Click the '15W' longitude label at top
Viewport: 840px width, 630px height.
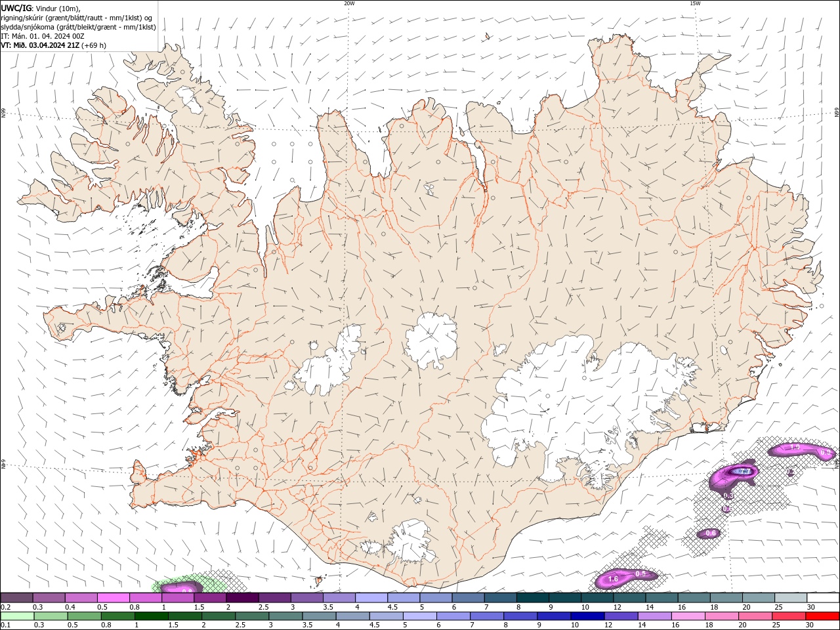click(x=695, y=3)
